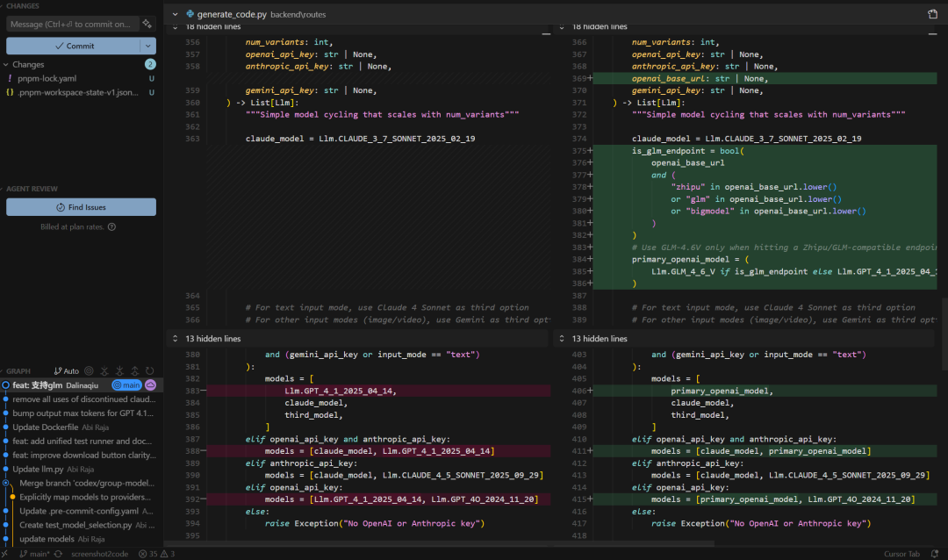Screen dimensions: 948x560
Task: Click Cursor Tab in status bar
Action: tap(901, 554)
